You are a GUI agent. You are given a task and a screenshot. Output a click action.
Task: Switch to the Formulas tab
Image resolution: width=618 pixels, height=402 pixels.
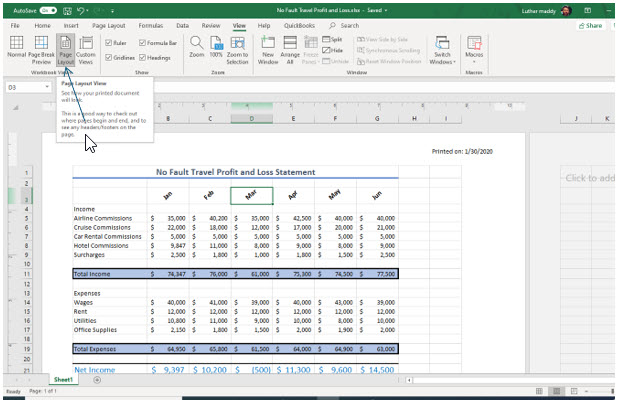(x=151, y=26)
